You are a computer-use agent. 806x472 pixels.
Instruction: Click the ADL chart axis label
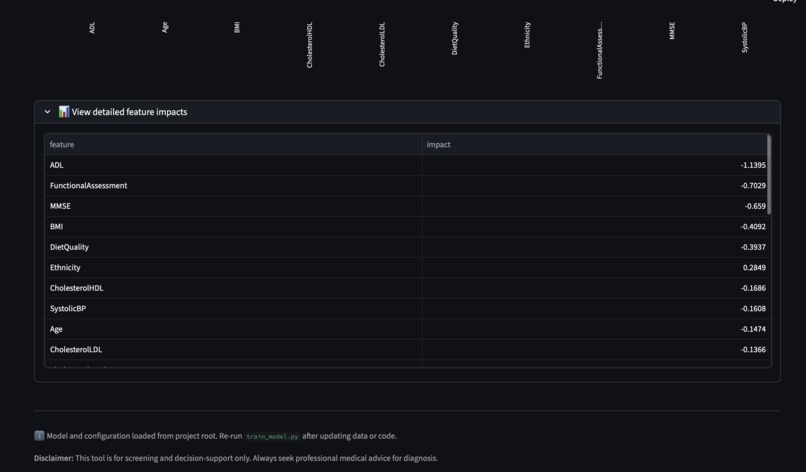tap(92, 28)
